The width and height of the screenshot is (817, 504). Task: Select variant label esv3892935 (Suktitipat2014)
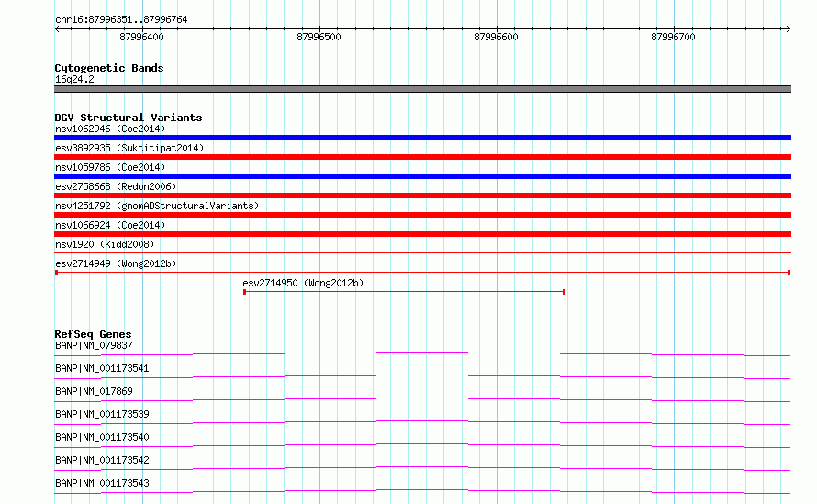coord(129,148)
